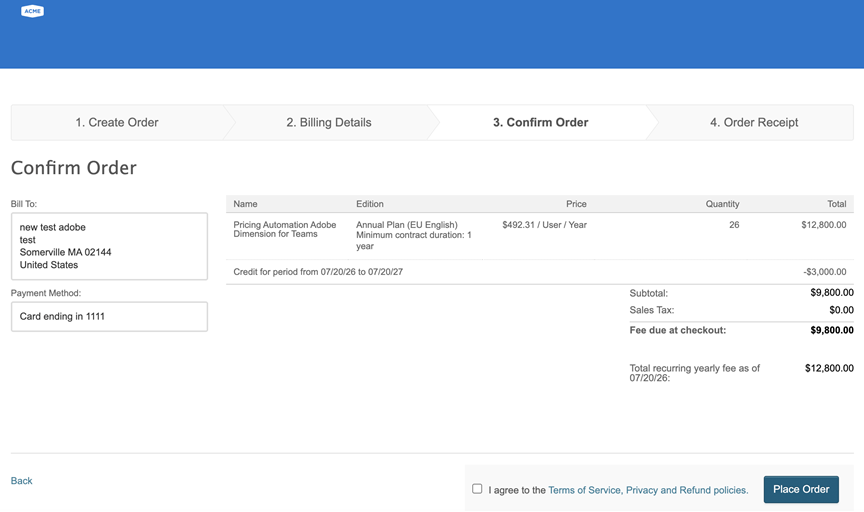Image resolution: width=864 pixels, height=512 pixels.
Task: Click the Place Order button
Action: click(x=801, y=489)
